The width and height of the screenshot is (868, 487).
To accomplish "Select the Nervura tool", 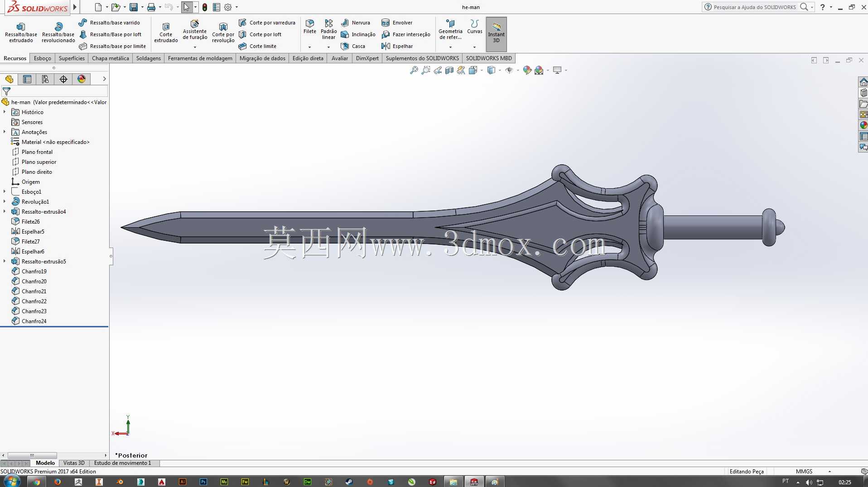I will click(355, 23).
